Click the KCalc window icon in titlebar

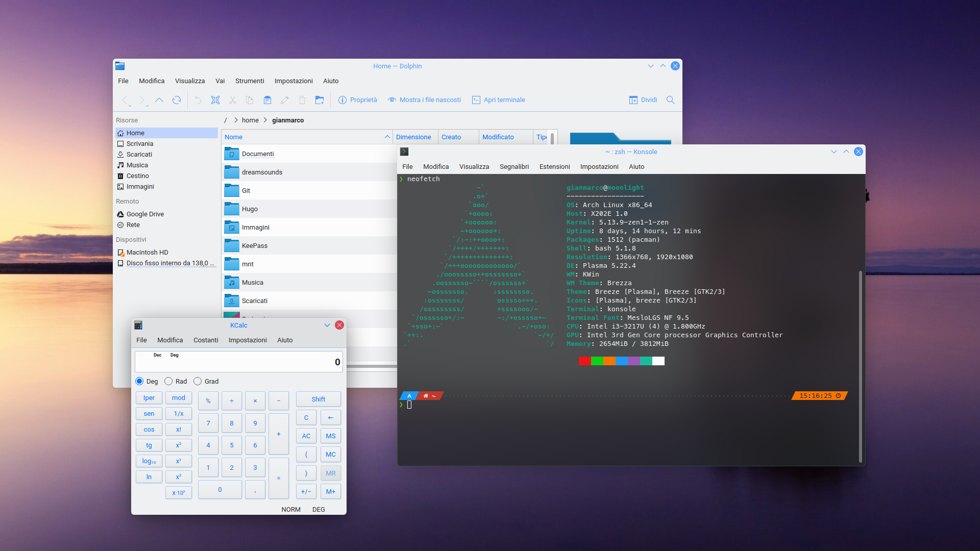pos(138,325)
